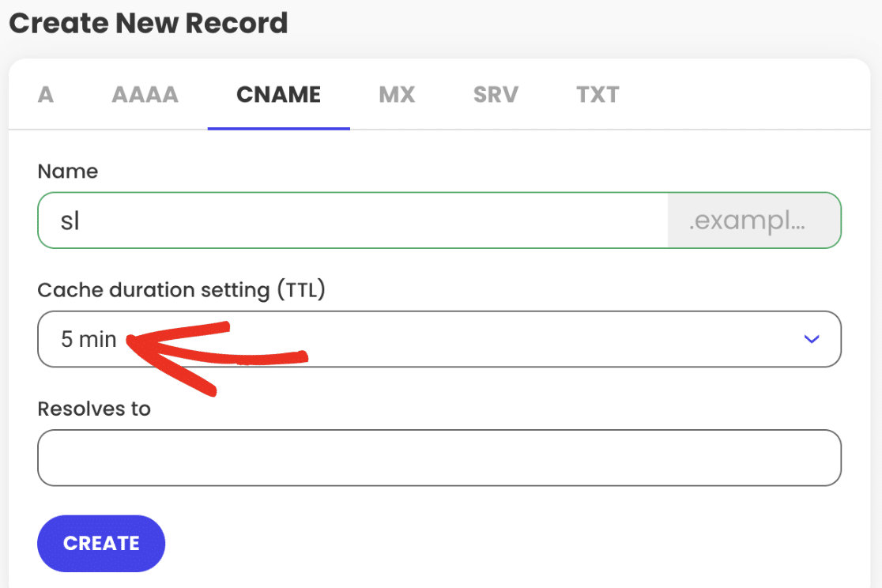The height and width of the screenshot is (588, 882).
Task: Open the SRV record tab
Action: click(x=496, y=95)
